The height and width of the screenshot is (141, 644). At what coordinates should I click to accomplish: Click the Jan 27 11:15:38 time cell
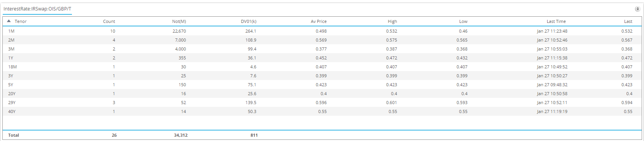552,58
